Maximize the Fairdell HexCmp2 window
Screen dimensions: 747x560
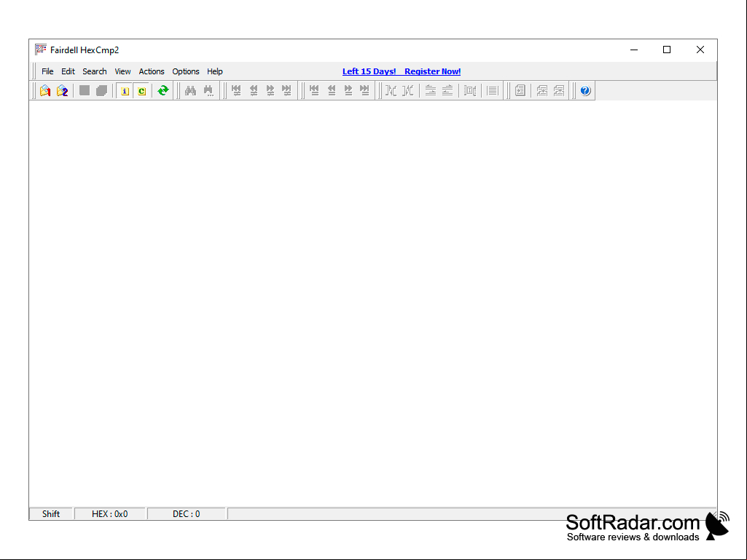667,50
